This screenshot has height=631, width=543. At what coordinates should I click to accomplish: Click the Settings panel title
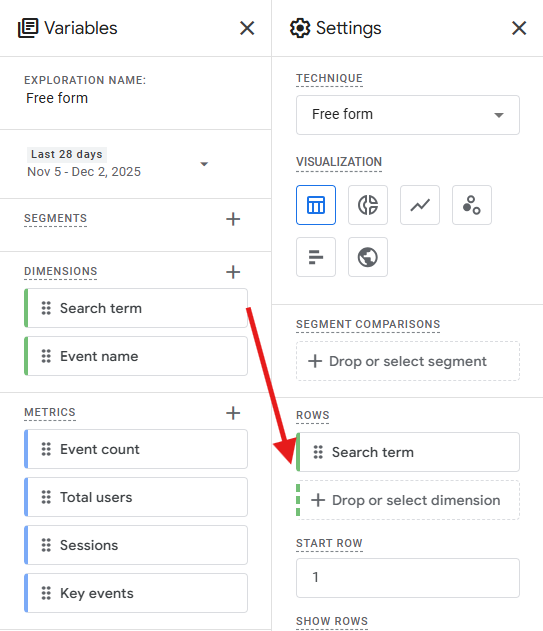(349, 28)
